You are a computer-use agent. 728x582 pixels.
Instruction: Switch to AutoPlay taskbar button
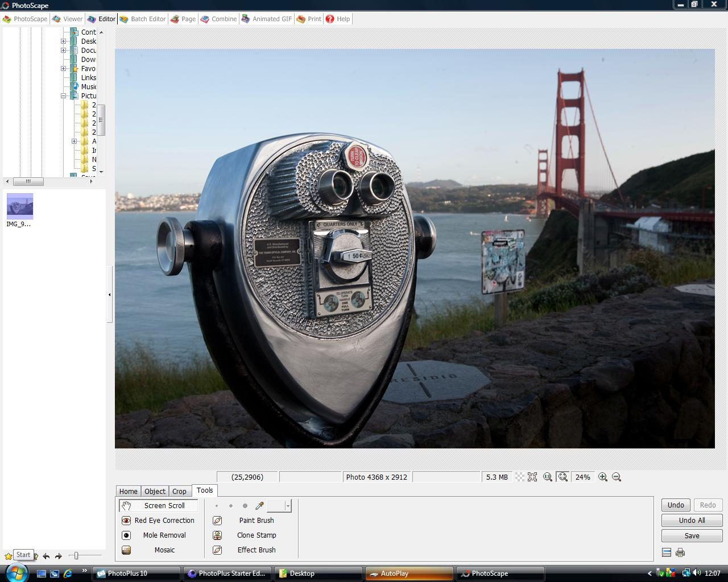[x=409, y=573]
